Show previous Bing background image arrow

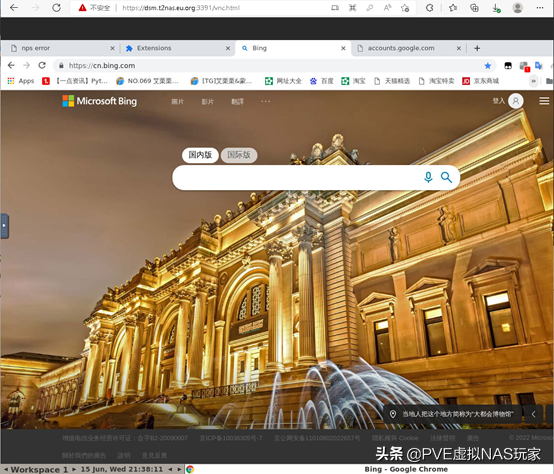tap(534, 414)
